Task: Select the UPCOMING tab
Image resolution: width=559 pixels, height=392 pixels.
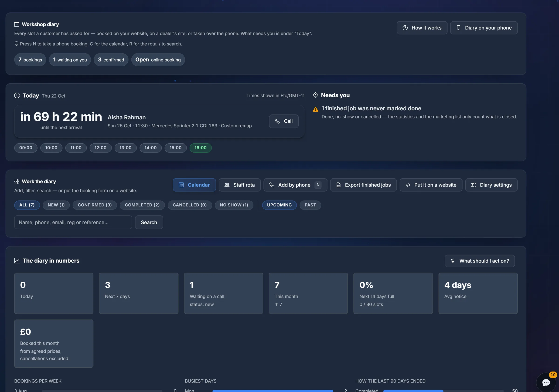Action: click(279, 205)
